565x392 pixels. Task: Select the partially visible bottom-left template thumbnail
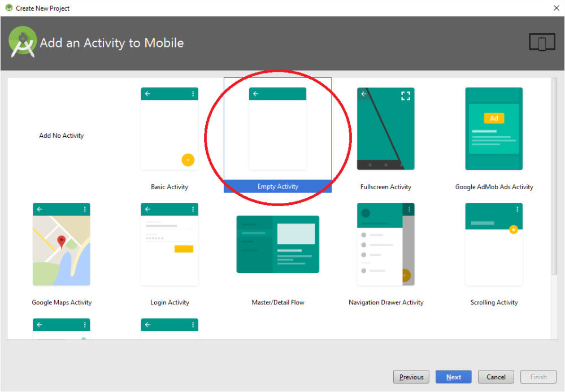61,329
